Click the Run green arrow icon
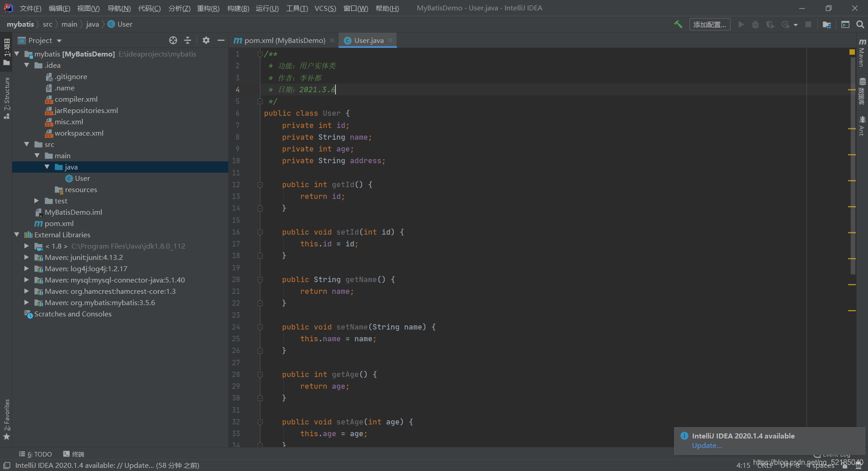 point(741,24)
